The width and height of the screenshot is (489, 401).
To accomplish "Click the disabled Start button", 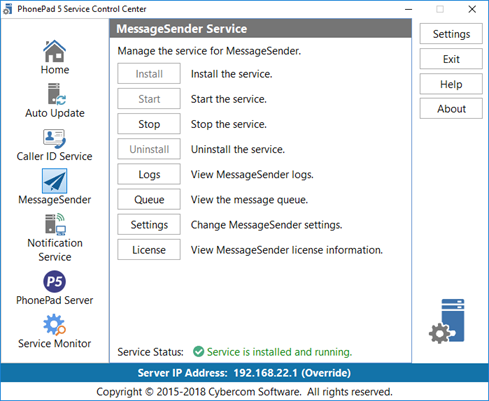I will [149, 99].
